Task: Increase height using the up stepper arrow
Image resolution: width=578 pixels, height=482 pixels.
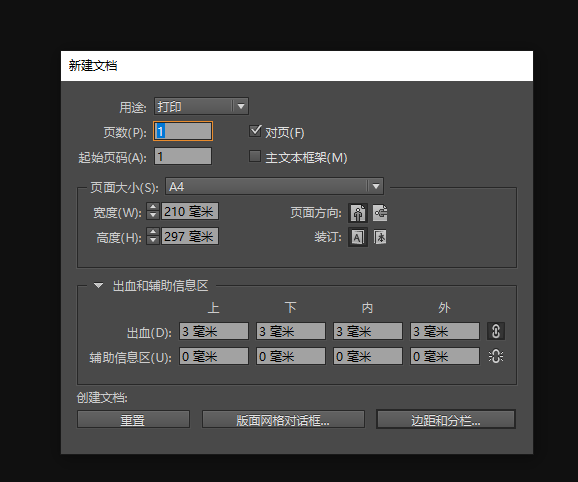Action: (x=153, y=232)
